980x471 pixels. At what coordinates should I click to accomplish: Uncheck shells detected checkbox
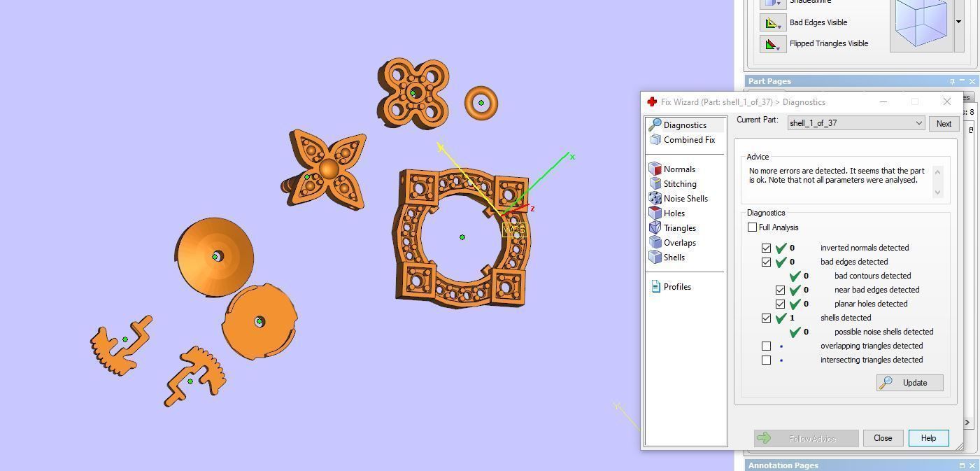click(766, 318)
